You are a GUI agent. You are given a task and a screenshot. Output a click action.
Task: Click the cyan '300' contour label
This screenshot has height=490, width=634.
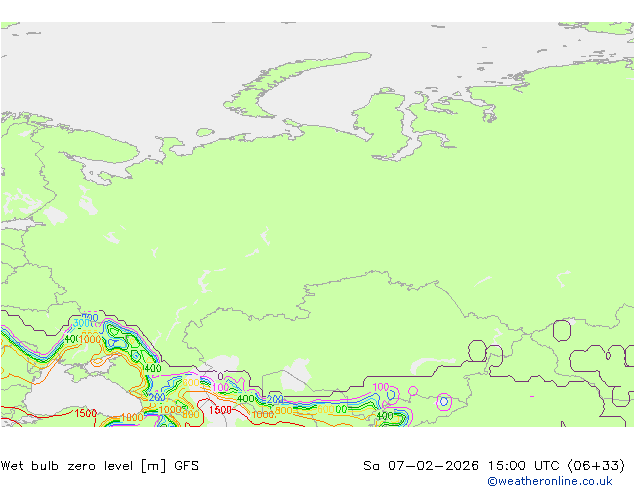pos(81,323)
